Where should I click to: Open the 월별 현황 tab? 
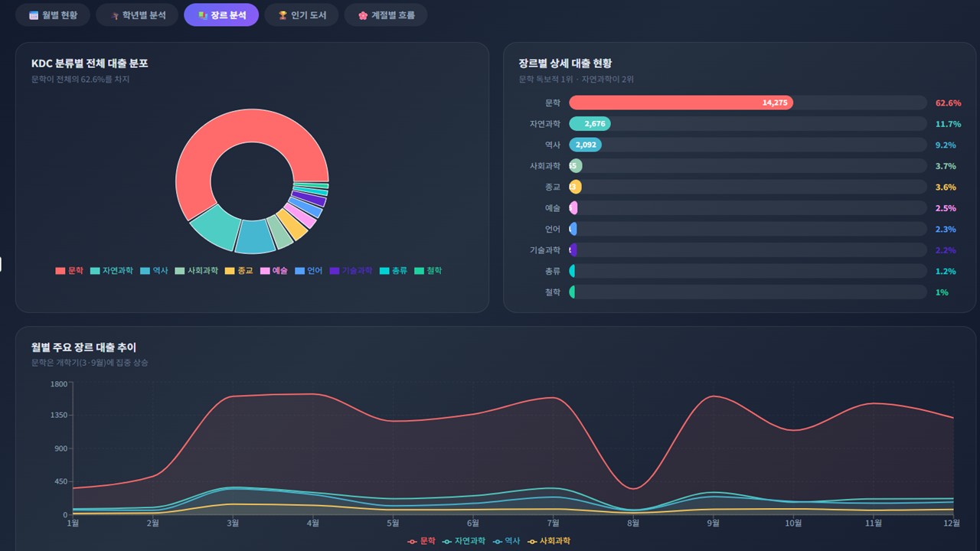click(53, 15)
